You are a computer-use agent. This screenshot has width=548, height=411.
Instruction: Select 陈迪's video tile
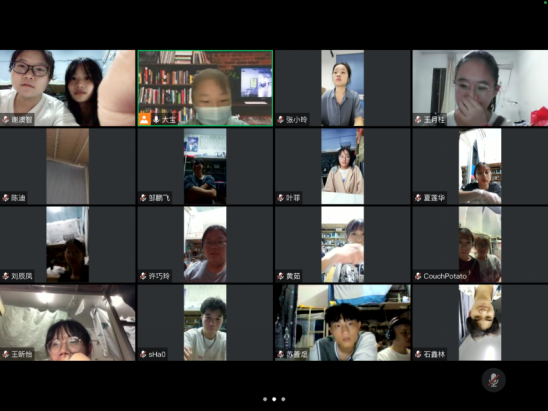[x=67, y=166]
